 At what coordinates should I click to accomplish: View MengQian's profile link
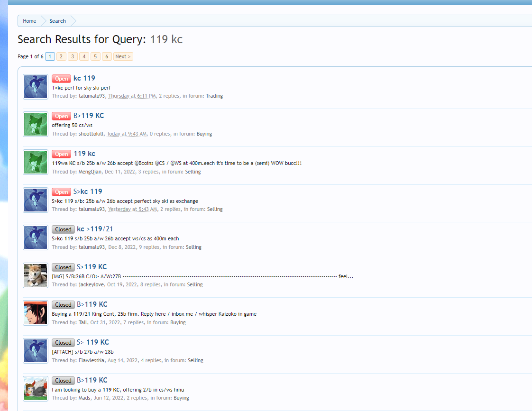(90, 172)
